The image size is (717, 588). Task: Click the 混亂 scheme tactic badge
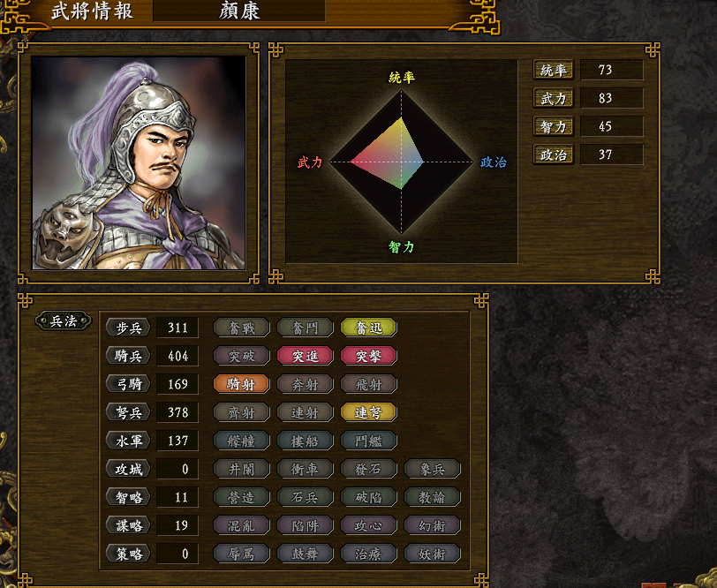tap(241, 526)
